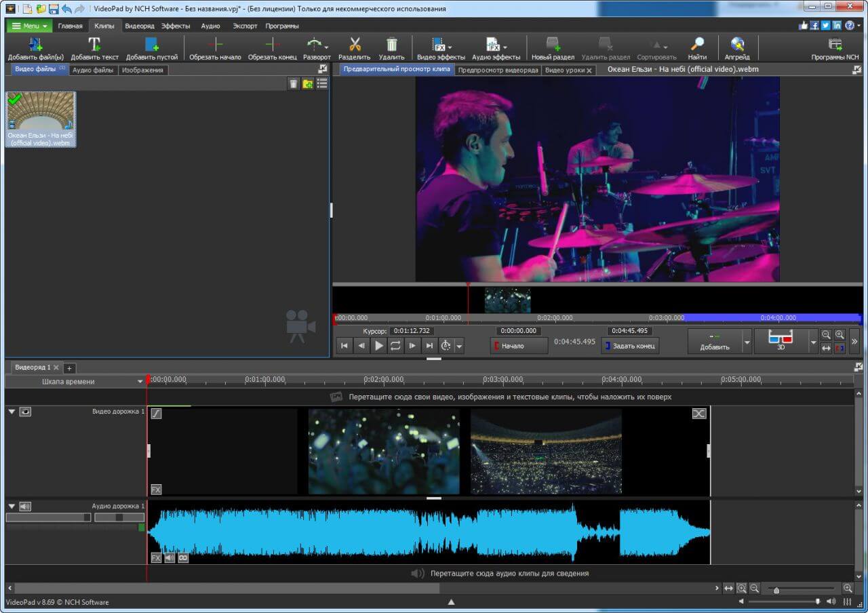Open the Аудио ribbon tab
Screen dimensions: 868x613
211,26
